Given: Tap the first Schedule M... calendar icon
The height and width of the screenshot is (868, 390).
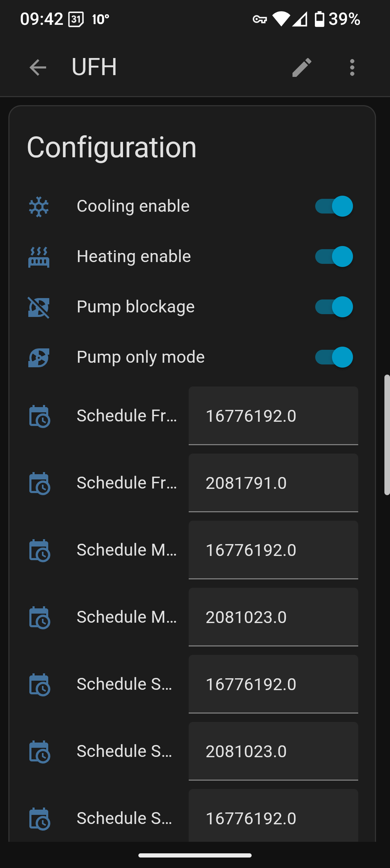Looking at the screenshot, I should pos(39,550).
